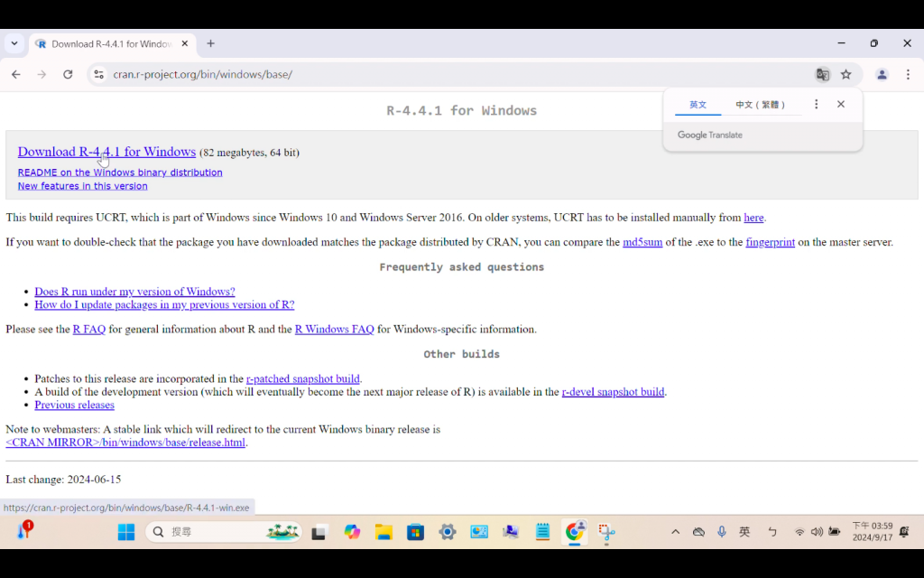Select the 英文 tab in translate popup
The height and width of the screenshot is (578, 924).
pos(698,105)
